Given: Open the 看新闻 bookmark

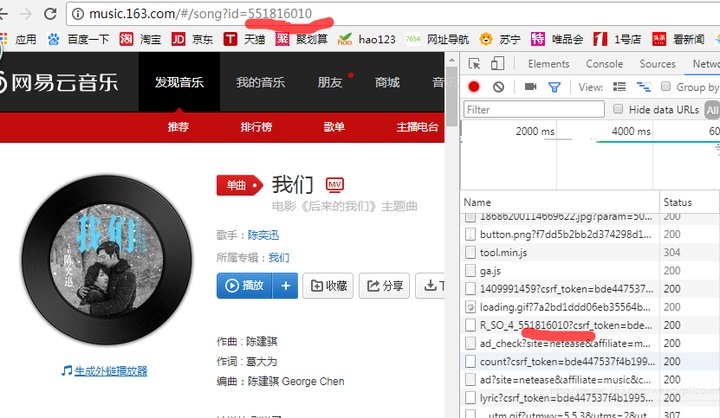Looking at the screenshot, I should [x=678, y=40].
